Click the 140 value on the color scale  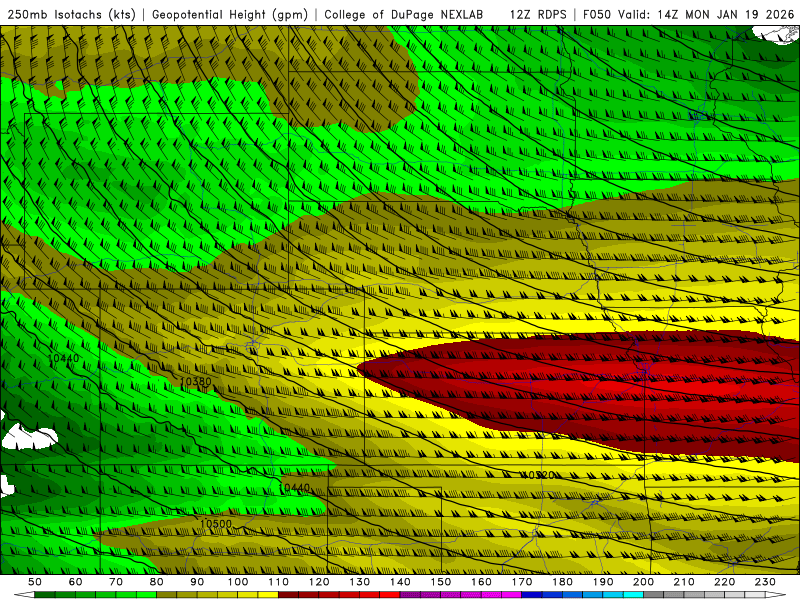(400, 582)
